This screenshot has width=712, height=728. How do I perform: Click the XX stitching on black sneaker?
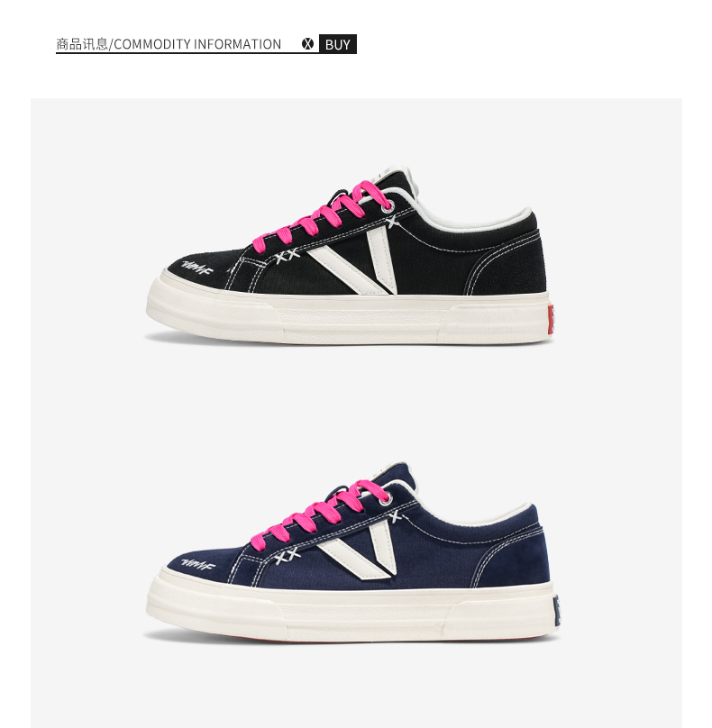pos(287,255)
